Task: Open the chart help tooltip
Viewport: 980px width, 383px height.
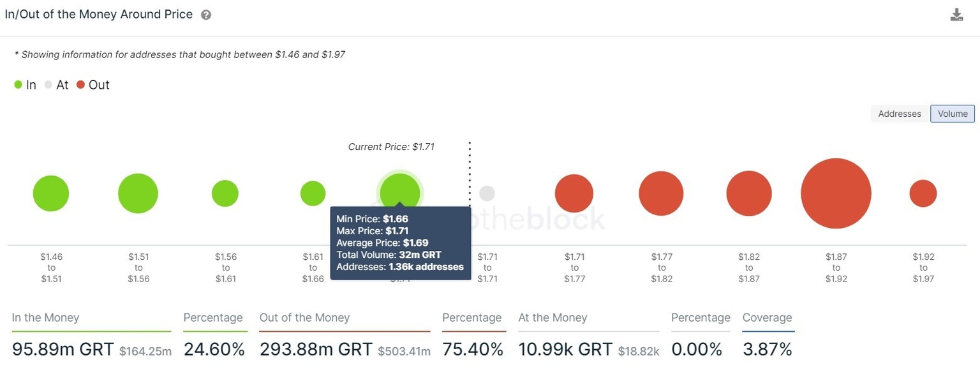Action: click(206, 13)
